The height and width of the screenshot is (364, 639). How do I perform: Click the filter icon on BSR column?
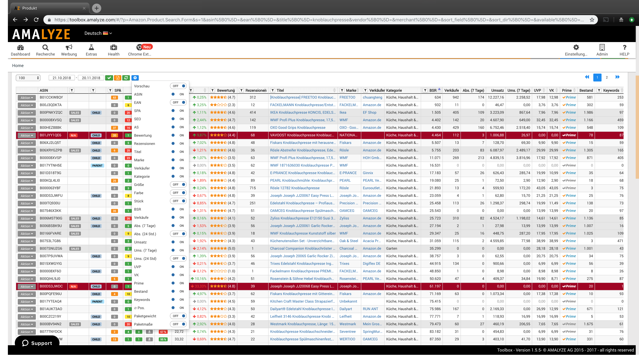pyautogui.click(x=425, y=90)
